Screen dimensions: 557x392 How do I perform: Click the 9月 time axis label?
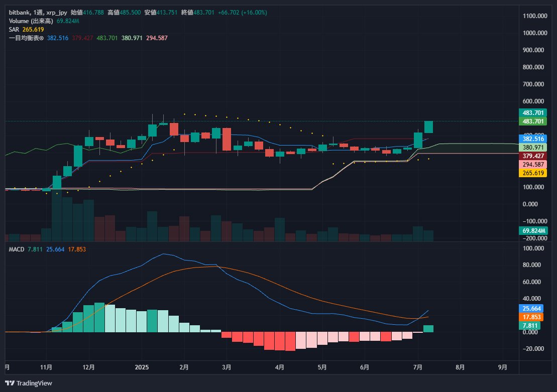click(x=503, y=367)
